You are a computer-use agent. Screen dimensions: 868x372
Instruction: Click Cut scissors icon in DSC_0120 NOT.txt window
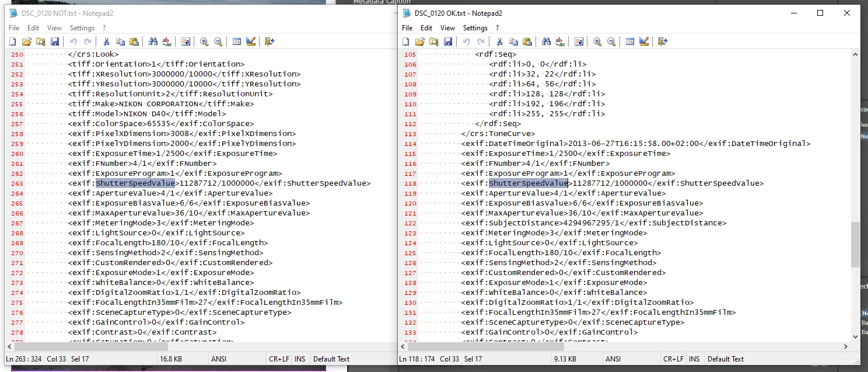[x=106, y=41]
